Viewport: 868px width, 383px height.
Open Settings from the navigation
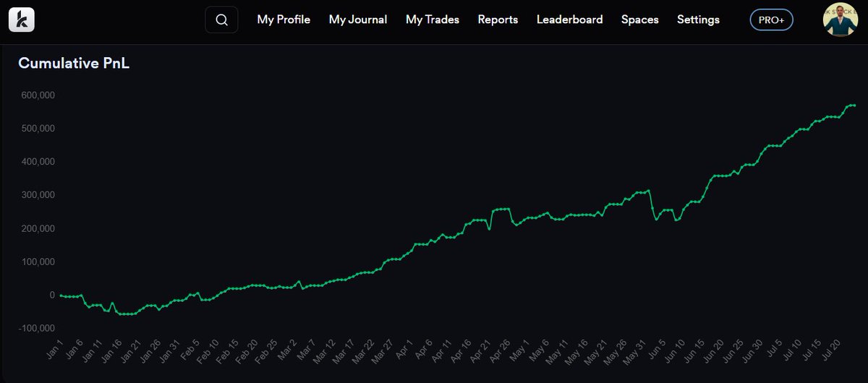coord(698,20)
